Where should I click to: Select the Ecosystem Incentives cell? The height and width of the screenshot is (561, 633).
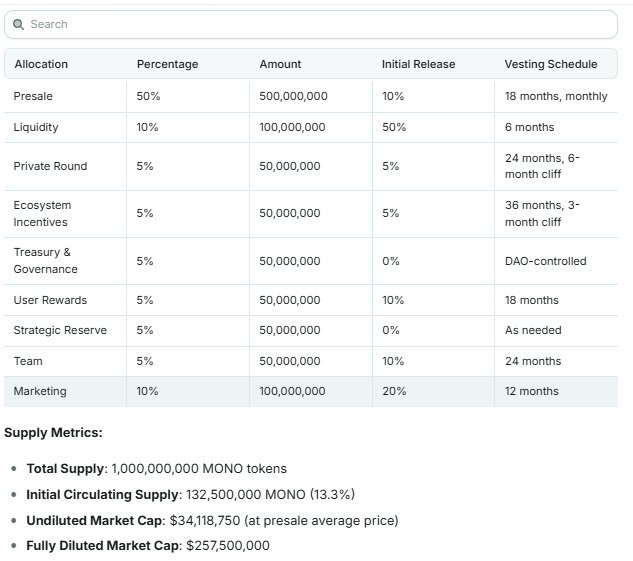tap(65, 214)
